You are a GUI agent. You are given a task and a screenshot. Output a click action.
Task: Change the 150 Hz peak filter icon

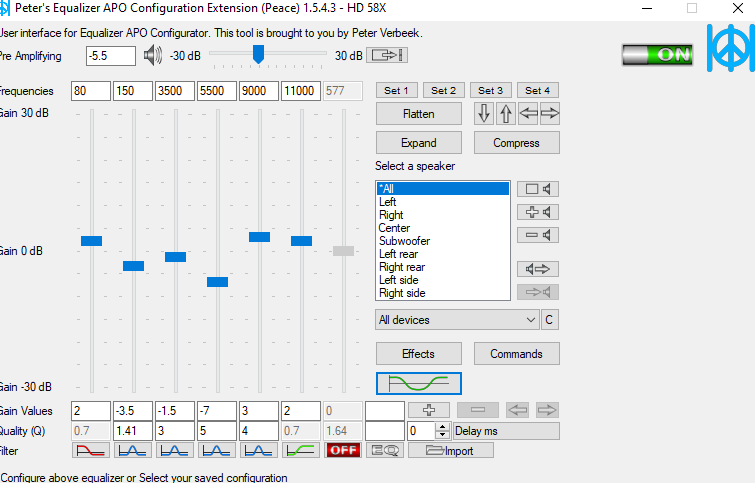point(132,451)
